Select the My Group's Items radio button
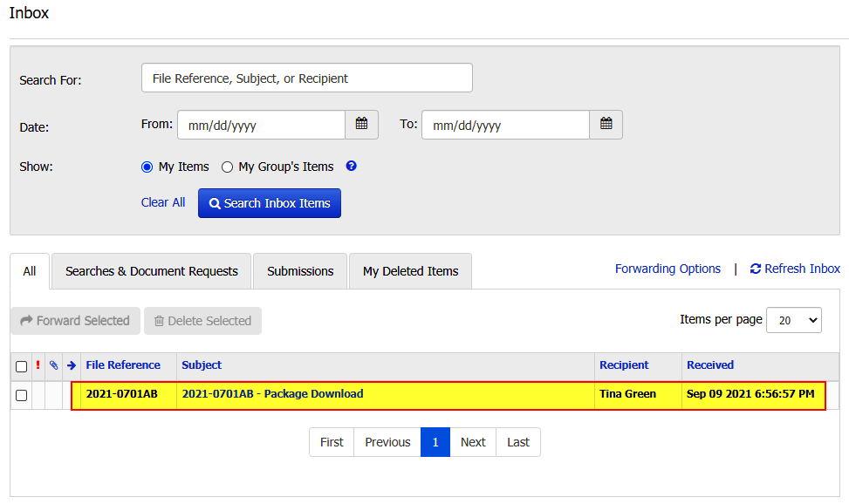This screenshot has height=504, width=849. (228, 167)
